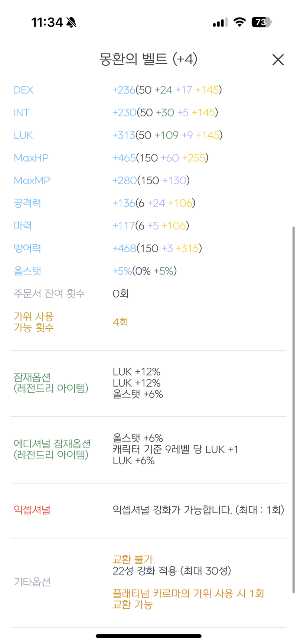Tap the 에디셔널 잠재옵션 heading

coord(52,449)
